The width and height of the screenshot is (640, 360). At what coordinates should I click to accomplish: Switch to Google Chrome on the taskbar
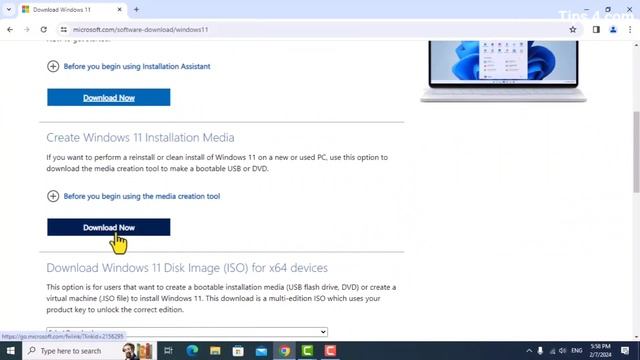coord(284,351)
